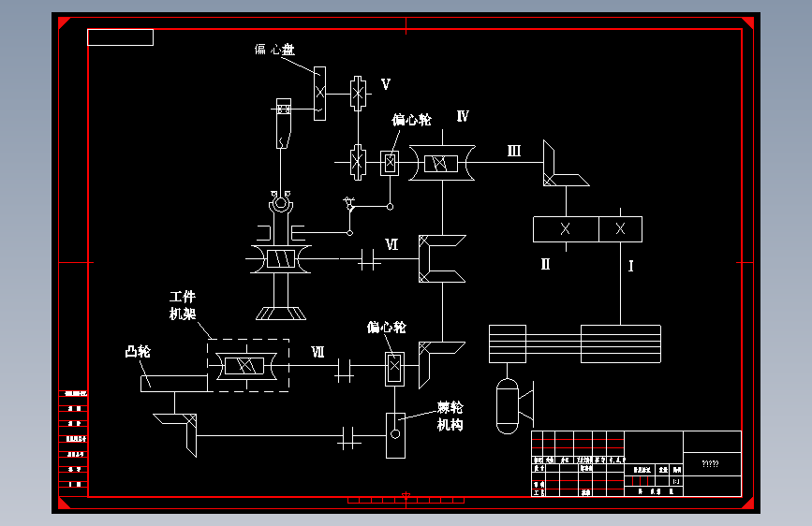The height and width of the screenshot is (526, 812).
Task: Click the 偏心盘 label at the drawing top
Action: pos(274,50)
